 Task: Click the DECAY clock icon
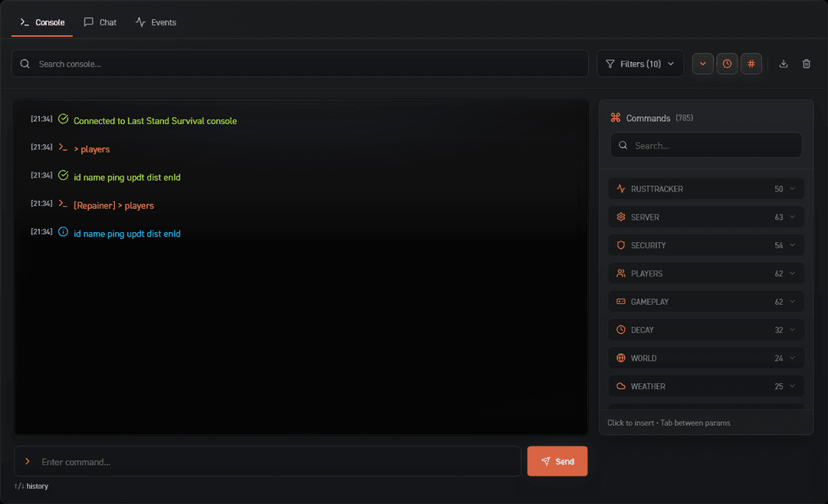click(x=621, y=330)
